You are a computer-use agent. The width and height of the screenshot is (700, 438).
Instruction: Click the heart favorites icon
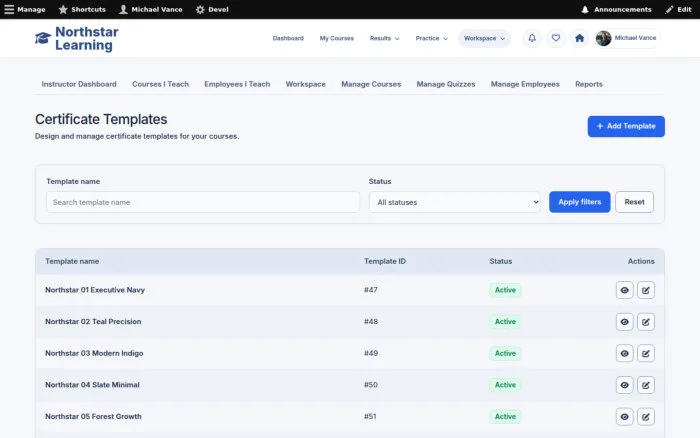(x=555, y=38)
